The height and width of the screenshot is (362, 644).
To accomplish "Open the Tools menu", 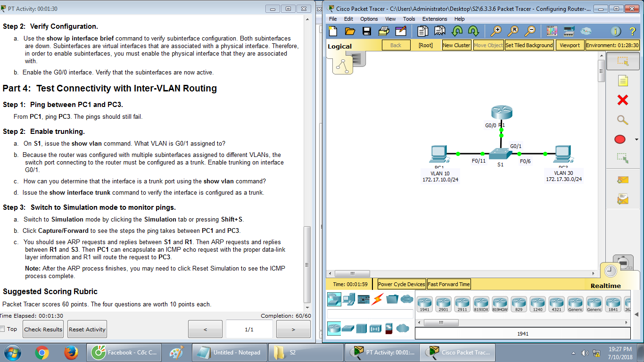I will [409, 19].
